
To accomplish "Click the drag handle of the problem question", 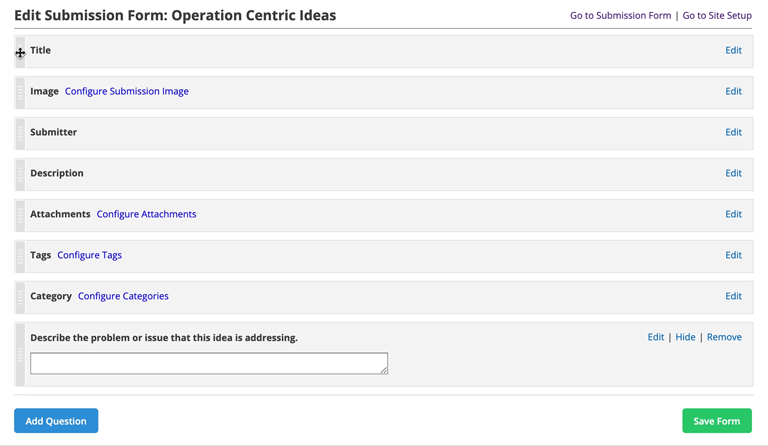I will (20, 354).
